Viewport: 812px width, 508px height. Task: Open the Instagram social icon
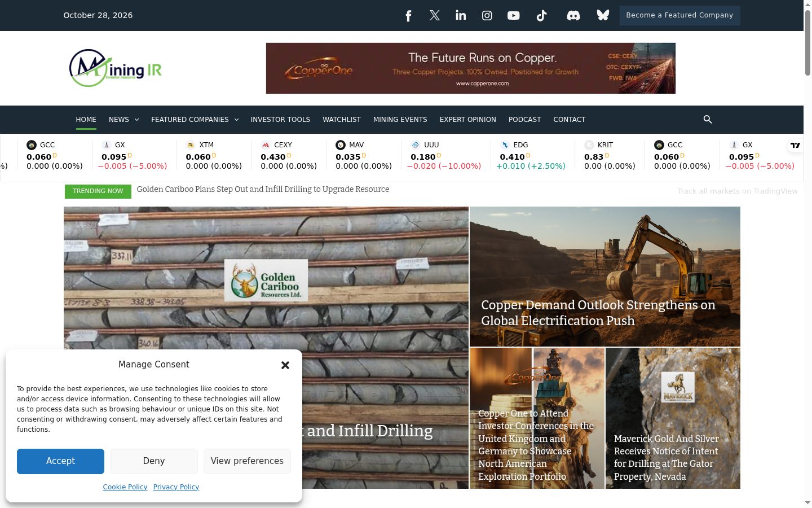click(x=487, y=16)
